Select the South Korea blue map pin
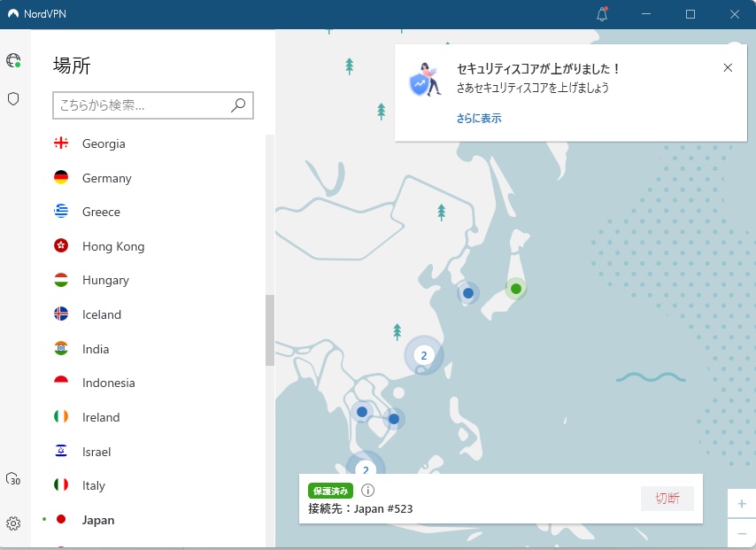This screenshot has height=550, width=756. tap(467, 293)
